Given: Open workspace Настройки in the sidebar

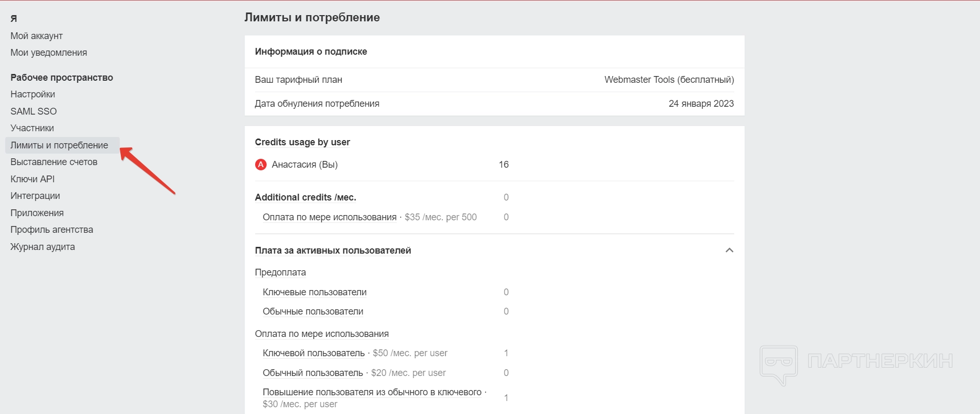Looking at the screenshot, I should (33, 94).
